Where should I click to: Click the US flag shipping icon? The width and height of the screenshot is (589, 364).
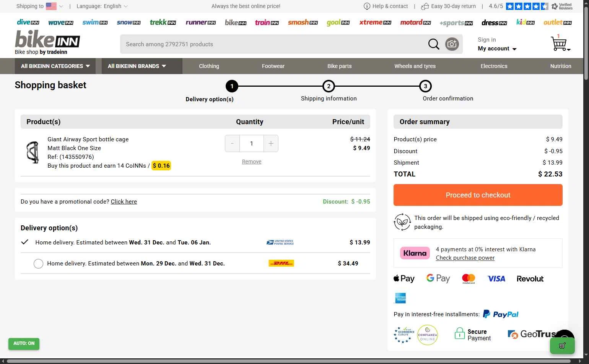point(51,6)
